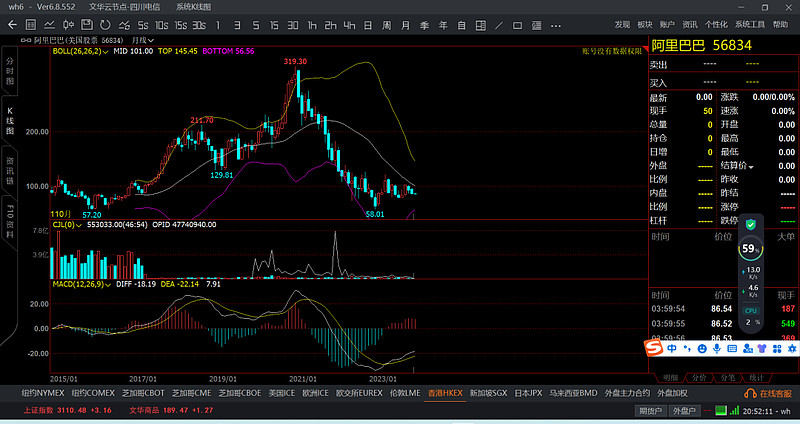Open the 账户 menu
The width and height of the screenshot is (800, 424).
coord(667,24)
